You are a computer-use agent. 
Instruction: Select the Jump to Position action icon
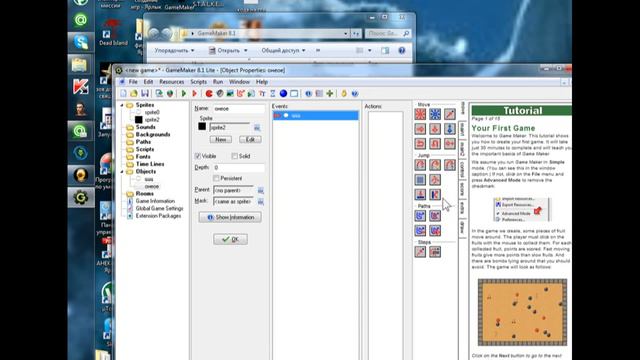pyautogui.click(x=420, y=165)
